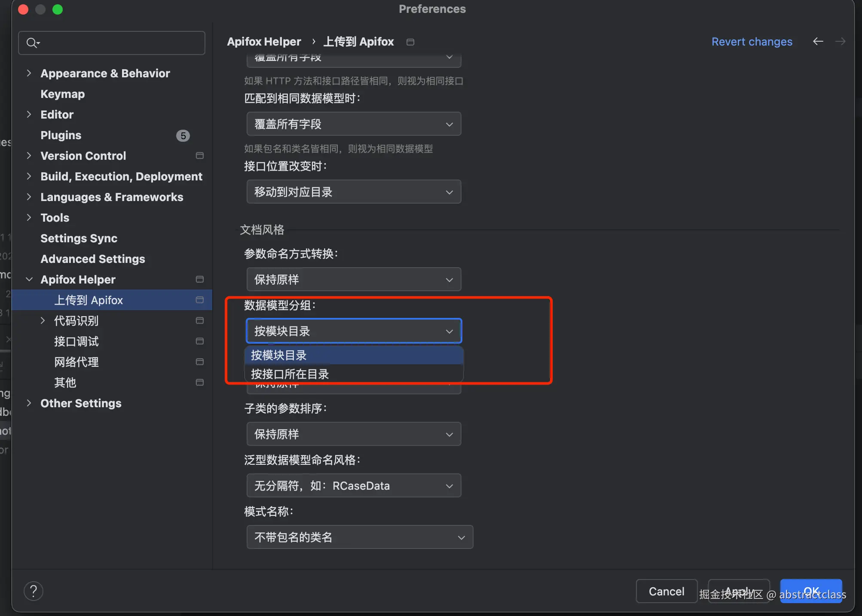Click the back arrow navigation icon
The image size is (862, 616).
click(x=818, y=41)
